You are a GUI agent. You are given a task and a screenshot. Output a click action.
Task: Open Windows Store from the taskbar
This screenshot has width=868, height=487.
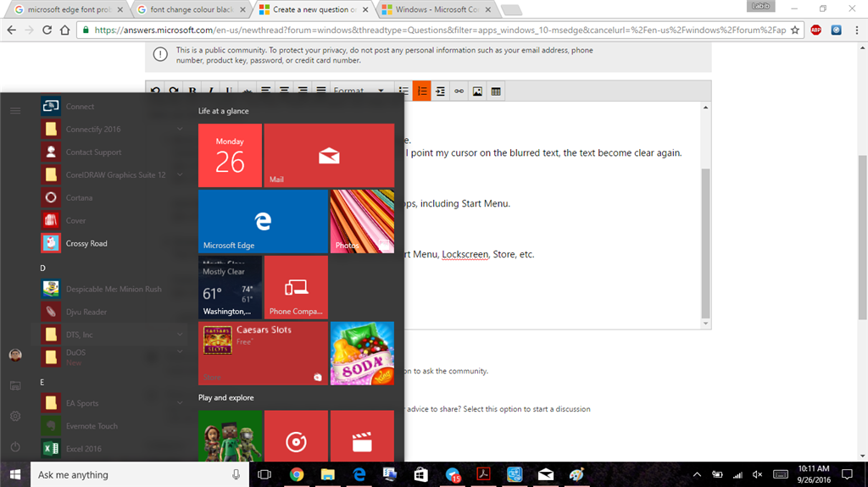tap(421, 475)
